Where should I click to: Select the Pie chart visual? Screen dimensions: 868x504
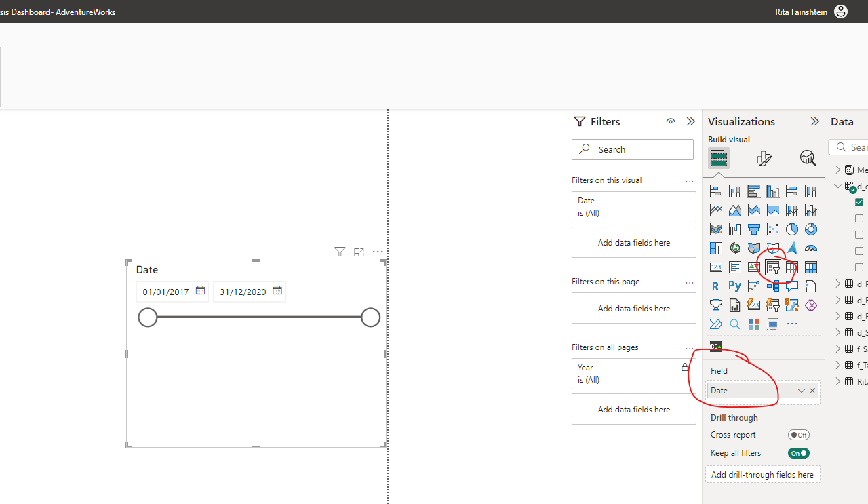click(x=791, y=229)
